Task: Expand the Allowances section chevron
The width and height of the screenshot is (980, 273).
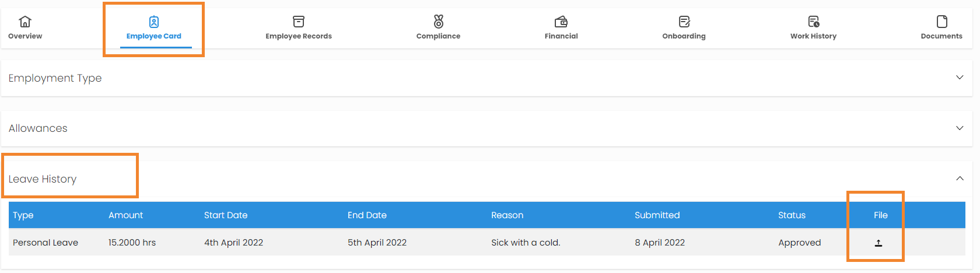Action: [960, 128]
